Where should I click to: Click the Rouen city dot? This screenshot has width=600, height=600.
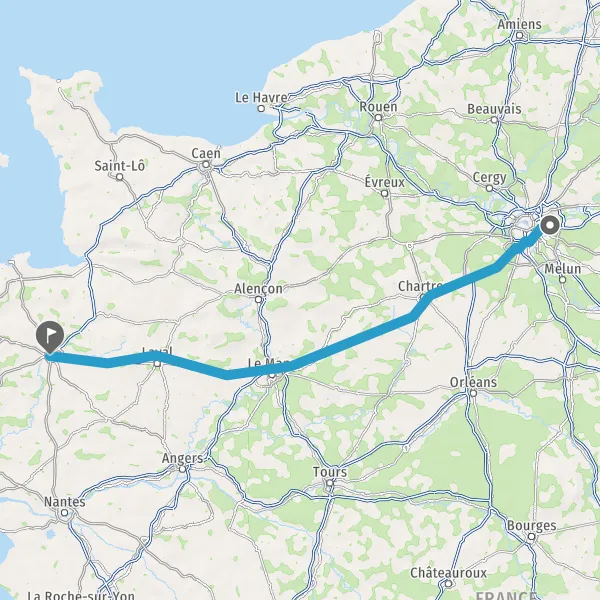(x=378, y=117)
